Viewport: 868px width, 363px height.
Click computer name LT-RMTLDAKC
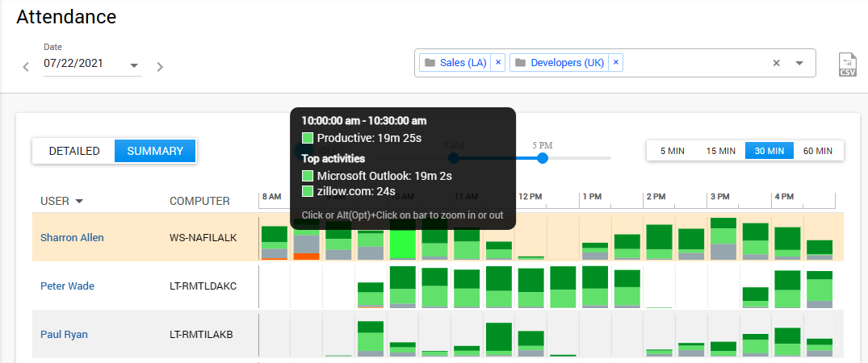[202, 286]
